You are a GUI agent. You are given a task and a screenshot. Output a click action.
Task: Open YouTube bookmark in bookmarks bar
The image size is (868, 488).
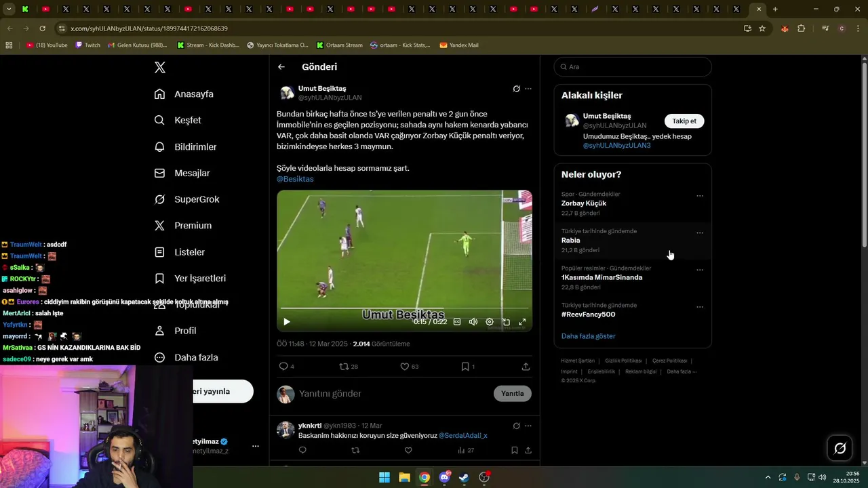[47, 45]
